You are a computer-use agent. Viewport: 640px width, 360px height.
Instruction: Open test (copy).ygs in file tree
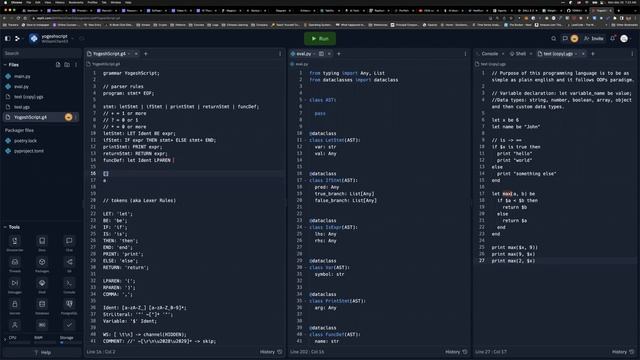click(28, 97)
